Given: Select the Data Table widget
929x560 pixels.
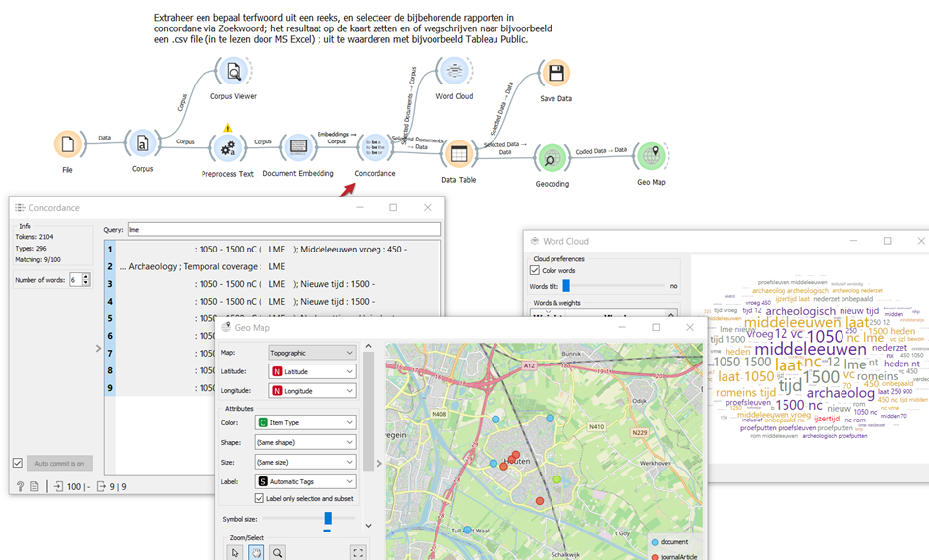Looking at the screenshot, I should (458, 153).
